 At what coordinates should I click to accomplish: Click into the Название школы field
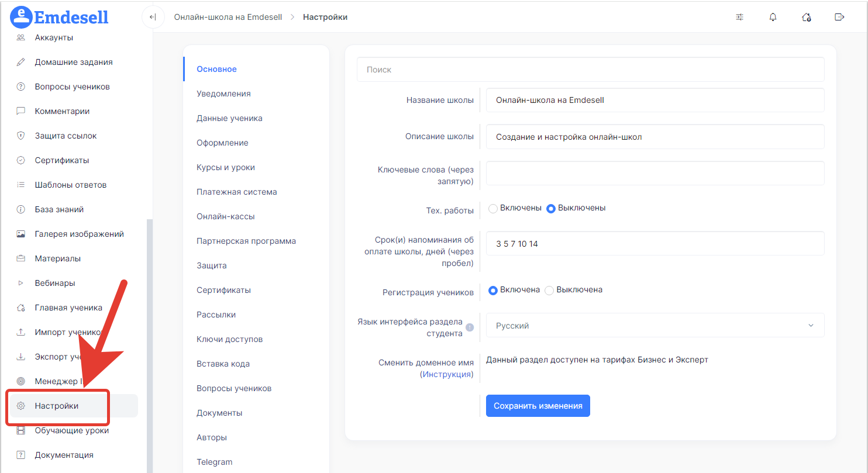[x=655, y=100]
